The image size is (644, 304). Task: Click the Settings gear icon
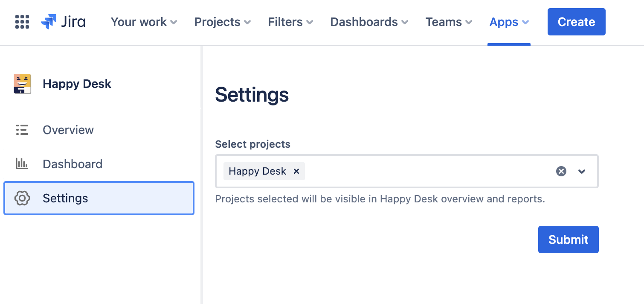[22, 198]
